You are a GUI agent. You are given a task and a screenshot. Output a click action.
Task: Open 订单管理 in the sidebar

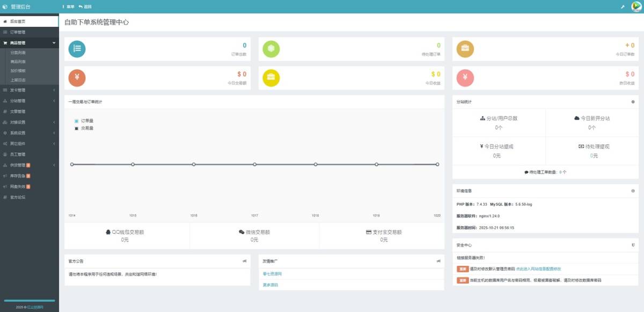tap(18, 32)
